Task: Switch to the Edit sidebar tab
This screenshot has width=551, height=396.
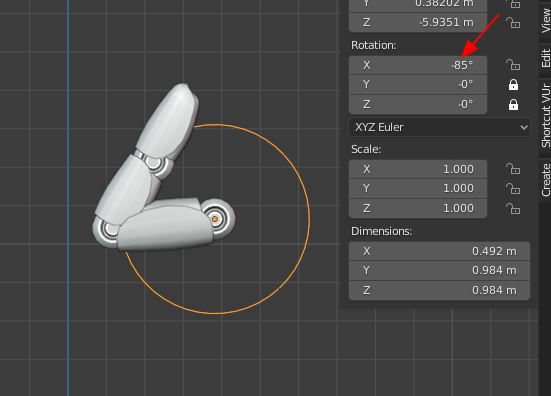Action: point(545,58)
